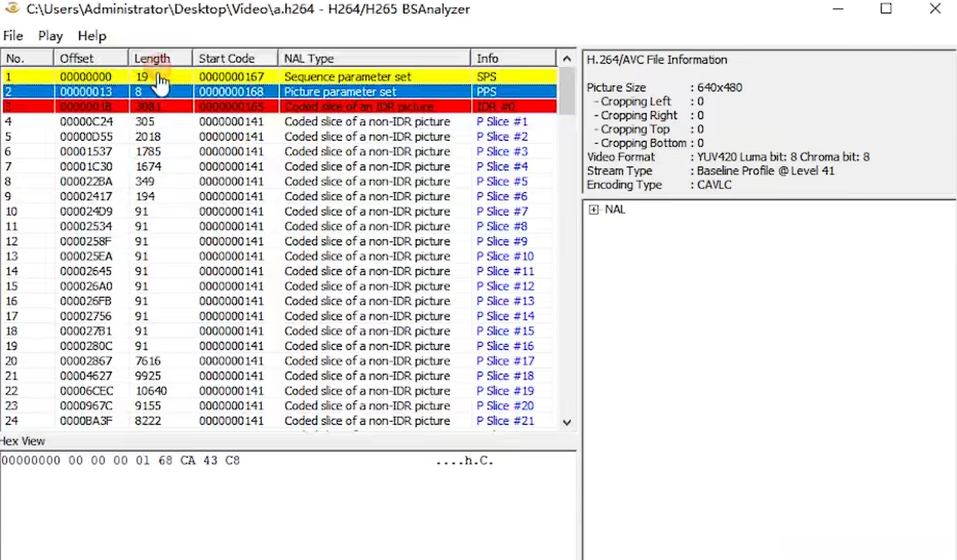
Task: Select the P Slice #18 row
Action: coord(279,376)
